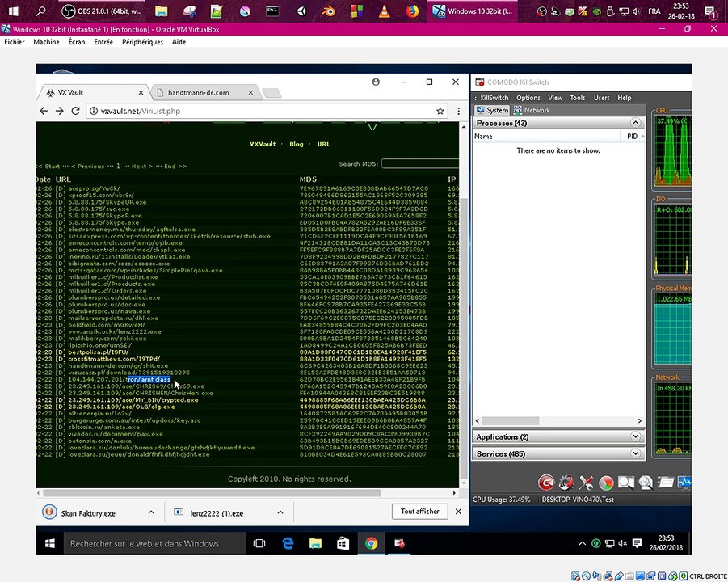Open the Windows Store in the guest taskbar
This screenshot has height=582, width=728.
[x=343, y=543]
